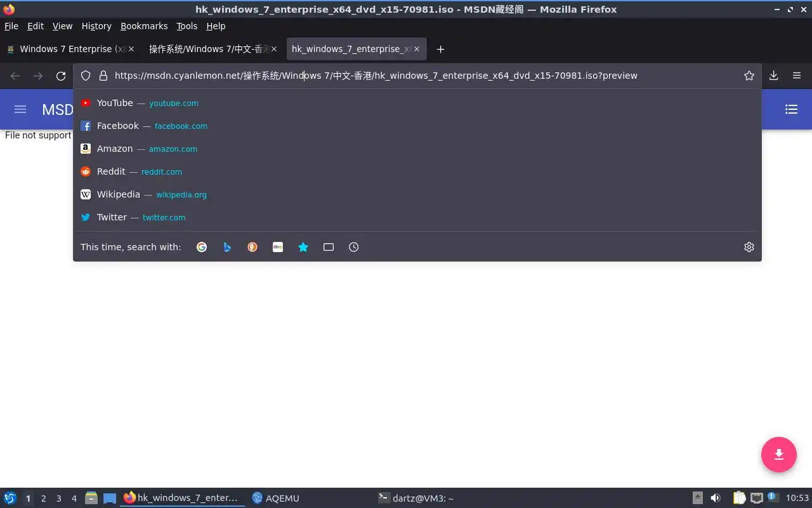Close the hk_windows_7_enterprise tab

click(x=417, y=49)
